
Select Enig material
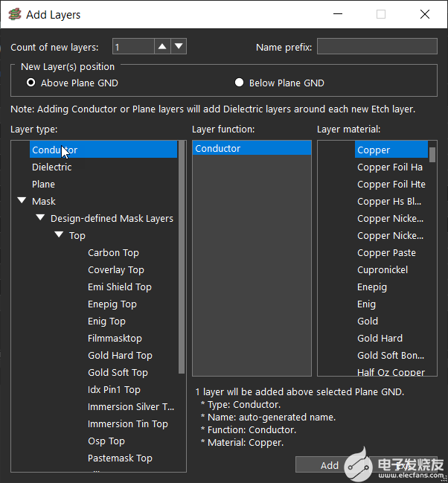366,304
